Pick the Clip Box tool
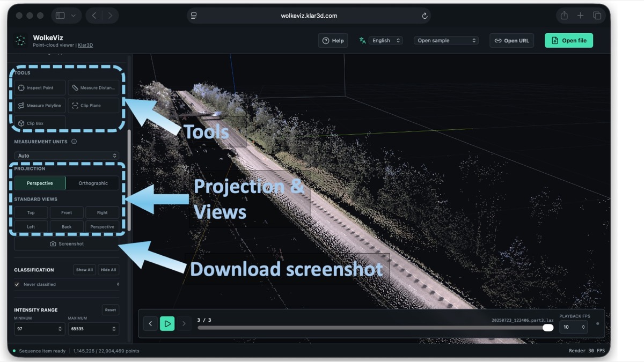This screenshot has width=644, height=362. (40, 123)
